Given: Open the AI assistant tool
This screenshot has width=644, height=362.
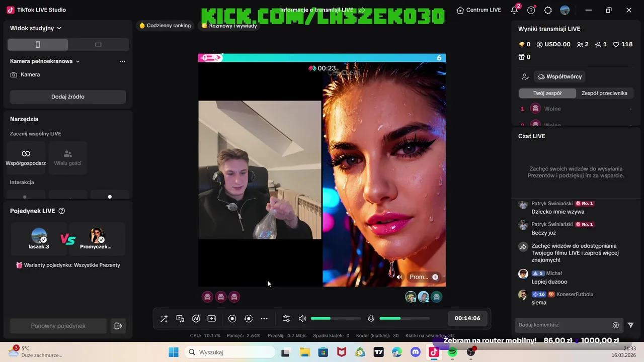Looking at the screenshot, I should click(196, 319).
